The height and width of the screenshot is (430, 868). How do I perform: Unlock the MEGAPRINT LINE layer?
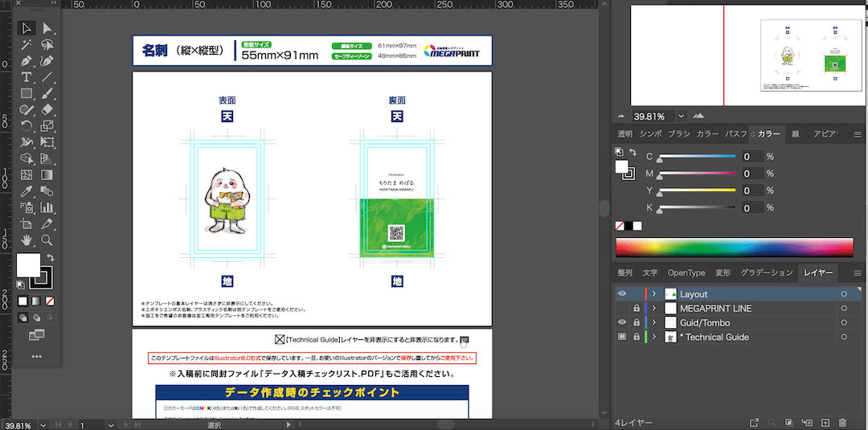click(x=637, y=309)
